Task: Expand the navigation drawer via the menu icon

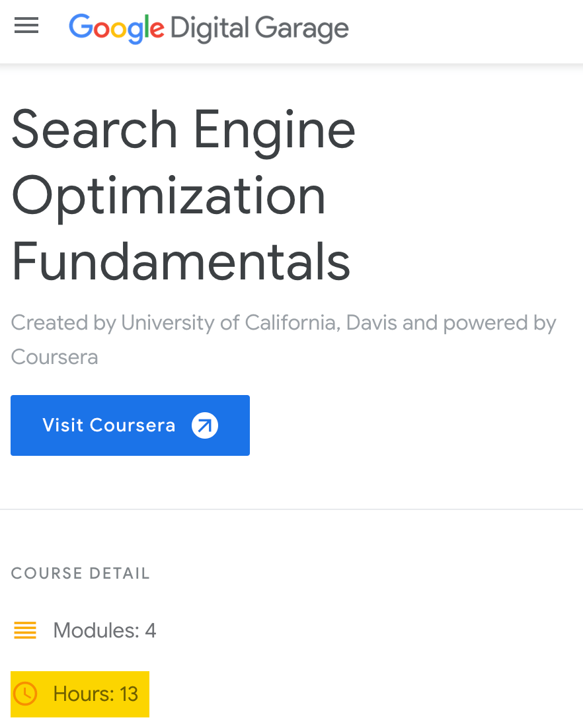Action: coord(26,25)
